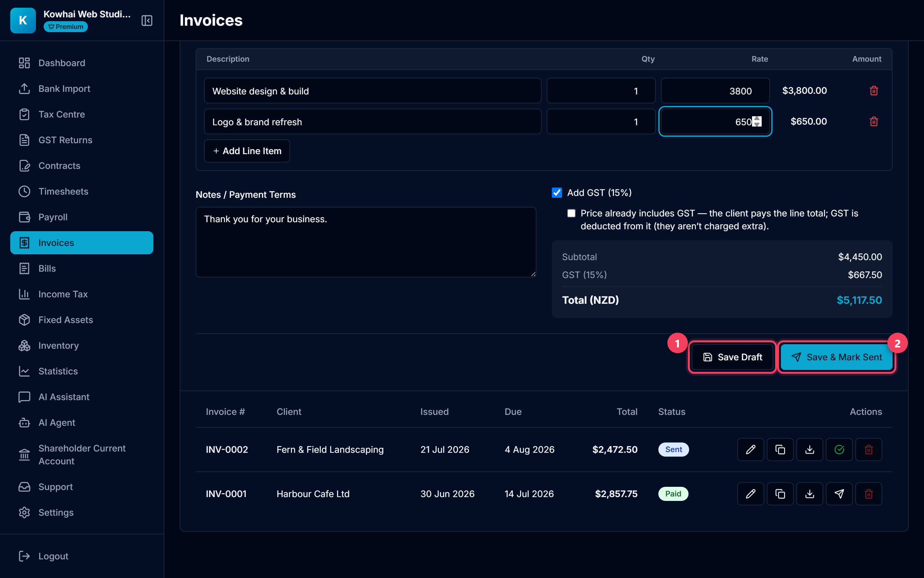Edit invoice INV-0001 with the pencil icon
The image size is (924, 578).
[750, 494]
